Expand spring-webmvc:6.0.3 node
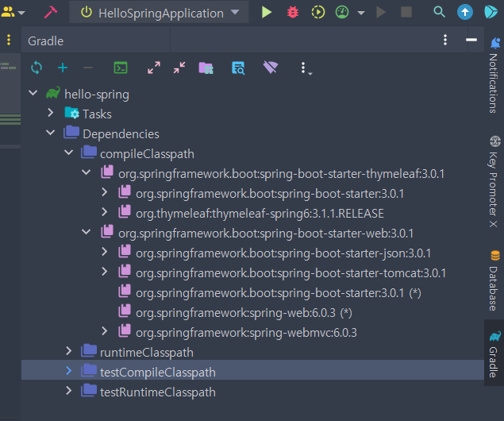The image size is (504, 421). [104, 331]
